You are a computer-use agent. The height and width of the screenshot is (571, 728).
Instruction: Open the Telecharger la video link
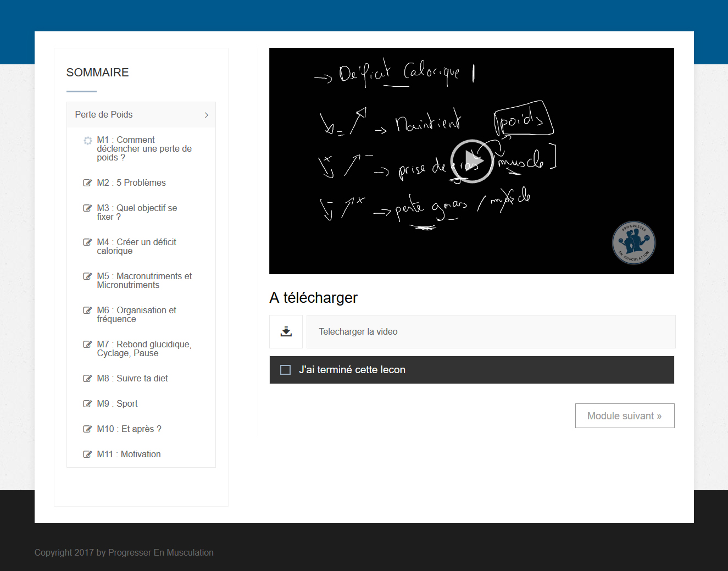358,331
